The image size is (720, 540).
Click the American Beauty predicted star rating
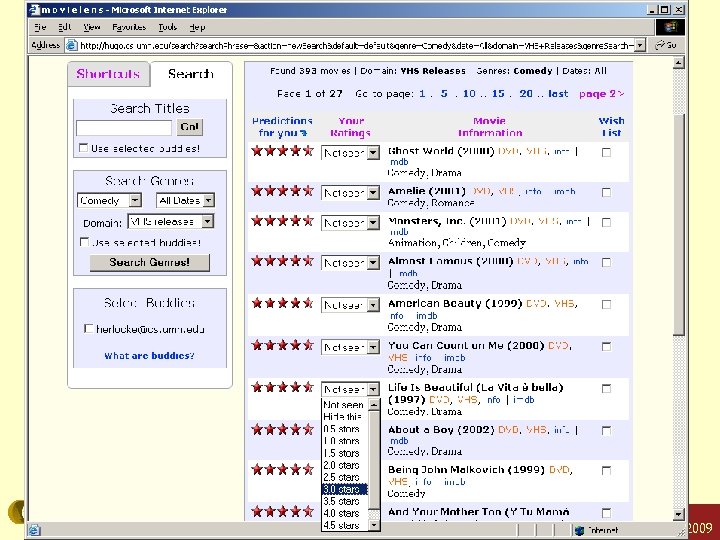pos(282,303)
